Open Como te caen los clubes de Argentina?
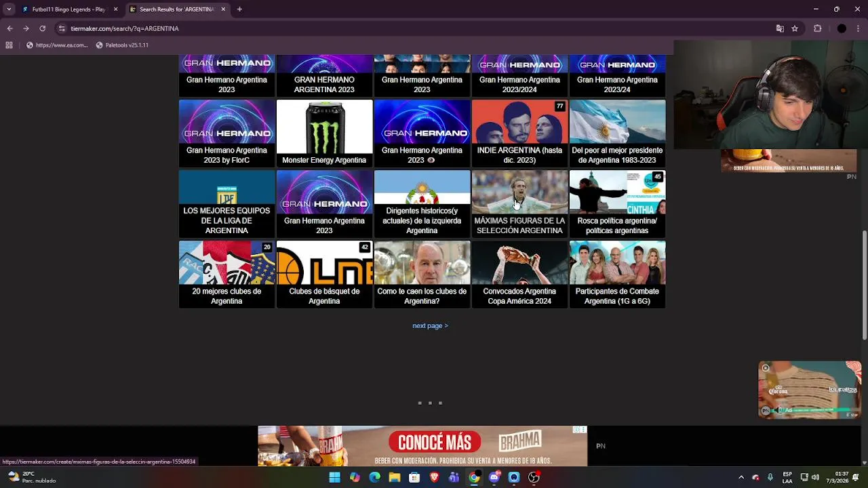Viewport: 868px width, 488px height. (x=422, y=274)
